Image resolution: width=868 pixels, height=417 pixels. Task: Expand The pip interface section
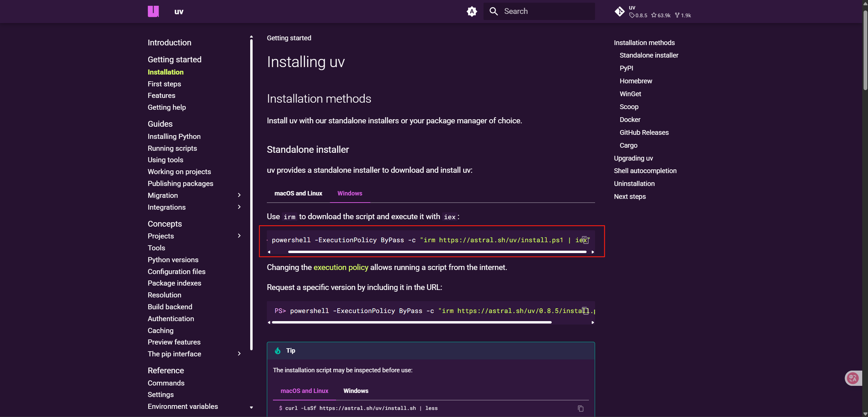click(239, 354)
